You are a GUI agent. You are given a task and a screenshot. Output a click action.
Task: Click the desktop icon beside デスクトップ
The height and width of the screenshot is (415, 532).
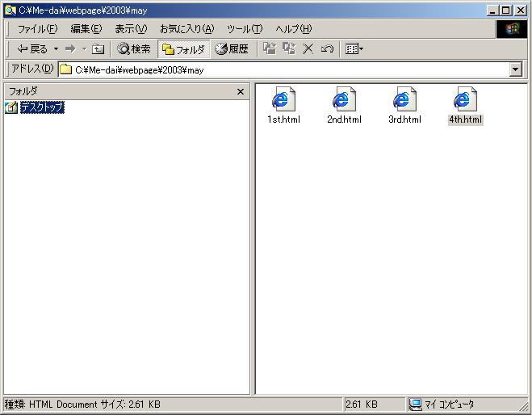pyautogui.click(x=11, y=107)
